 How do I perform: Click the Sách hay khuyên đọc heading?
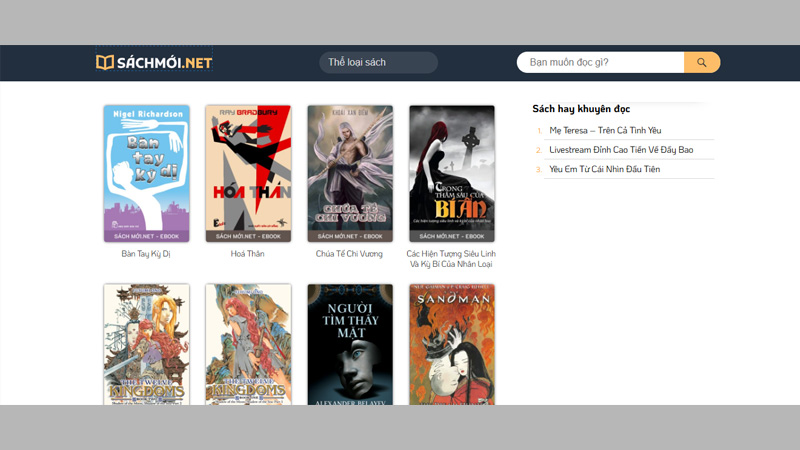pyautogui.click(x=581, y=109)
